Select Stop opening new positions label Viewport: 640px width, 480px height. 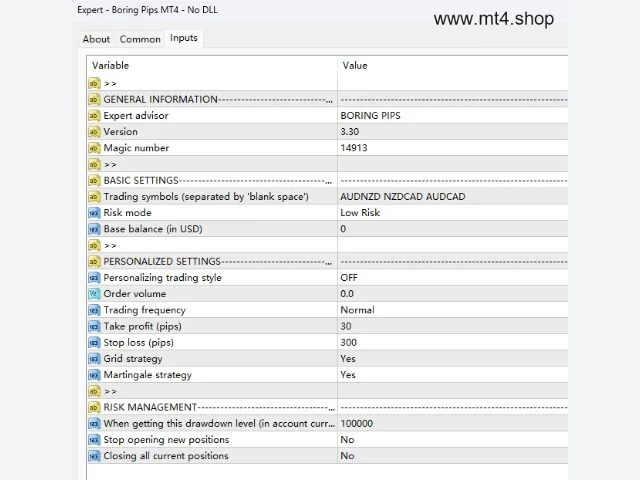(166, 440)
